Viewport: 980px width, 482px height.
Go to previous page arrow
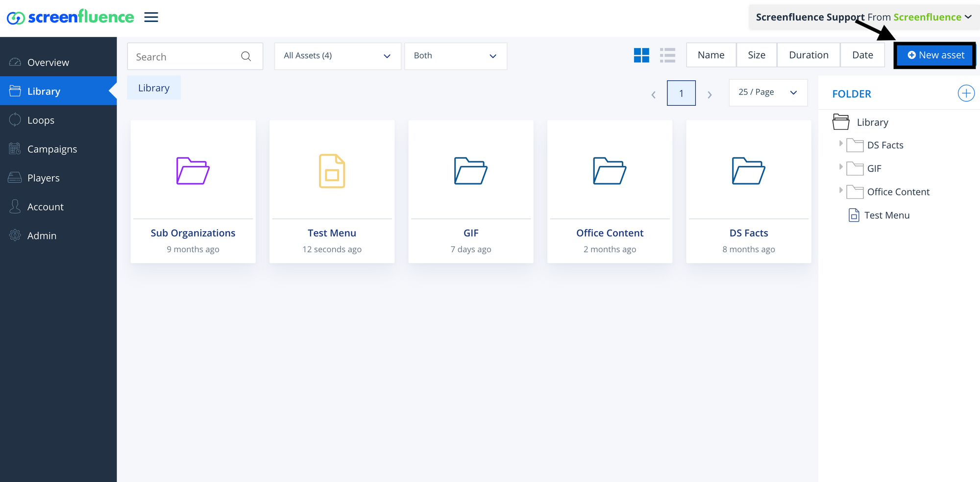[x=653, y=95]
